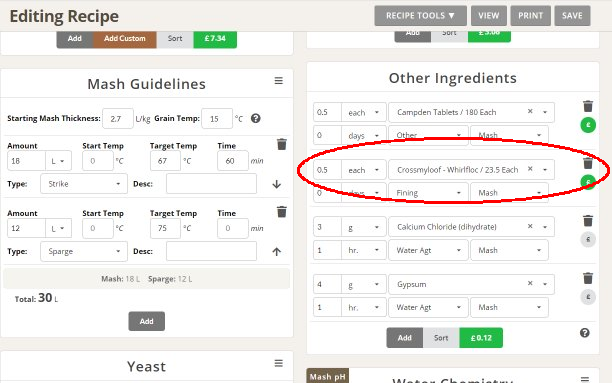Select the Mash pH tab
612x383 pixels.
327,376
